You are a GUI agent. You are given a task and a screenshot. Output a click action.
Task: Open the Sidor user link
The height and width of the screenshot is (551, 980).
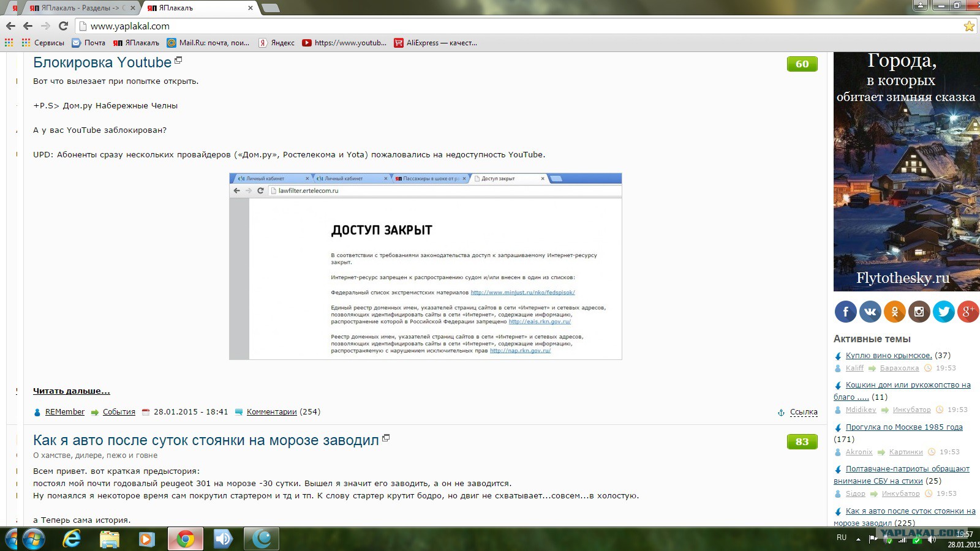coord(855,493)
